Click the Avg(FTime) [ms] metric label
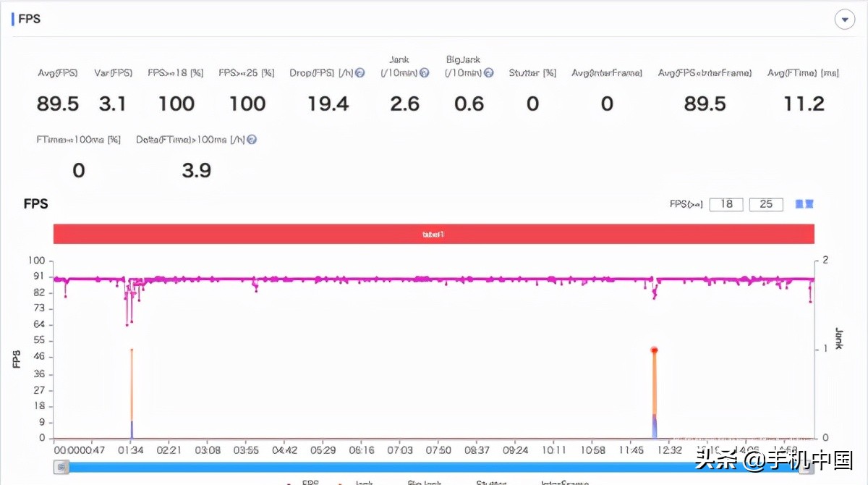 804,73
